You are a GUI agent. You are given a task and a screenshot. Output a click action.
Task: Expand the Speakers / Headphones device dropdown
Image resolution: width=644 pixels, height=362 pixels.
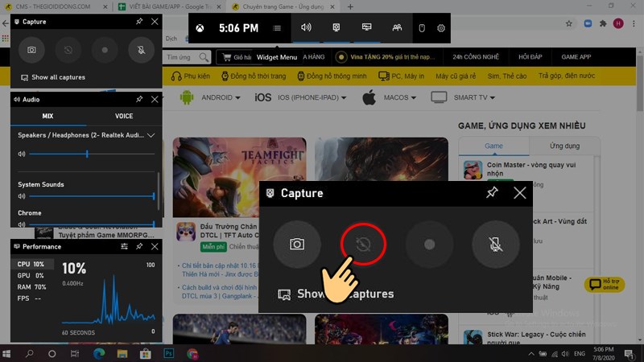[x=151, y=135]
